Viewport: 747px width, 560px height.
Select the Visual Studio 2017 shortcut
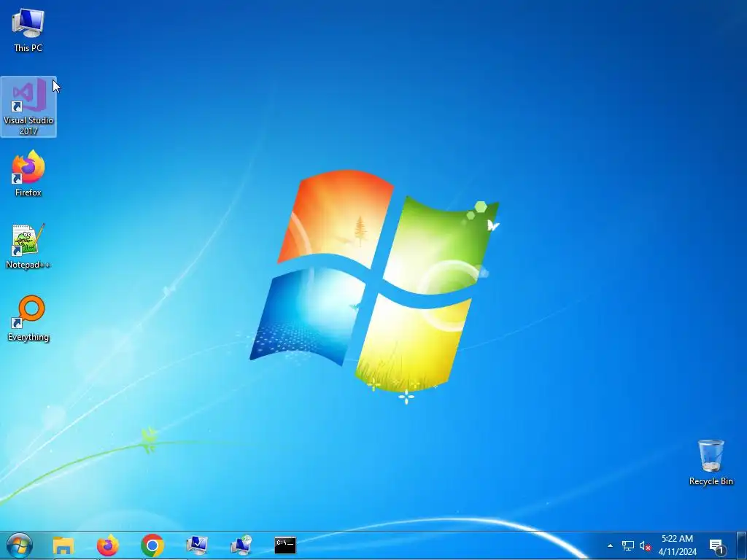(28, 106)
